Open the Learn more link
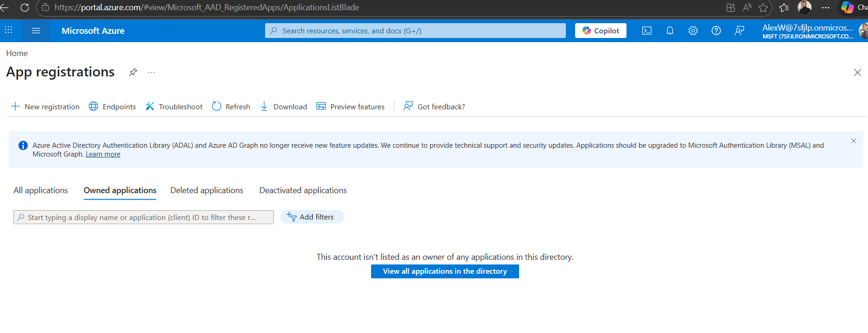The width and height of the screenshot is (868, 333). tap(103, 154)
